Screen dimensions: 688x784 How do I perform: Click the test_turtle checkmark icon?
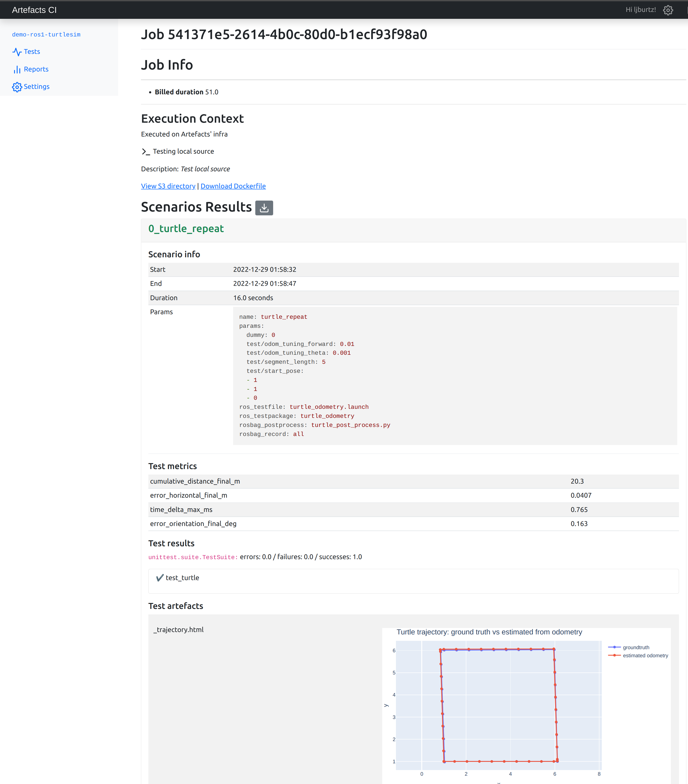point(160,578)
